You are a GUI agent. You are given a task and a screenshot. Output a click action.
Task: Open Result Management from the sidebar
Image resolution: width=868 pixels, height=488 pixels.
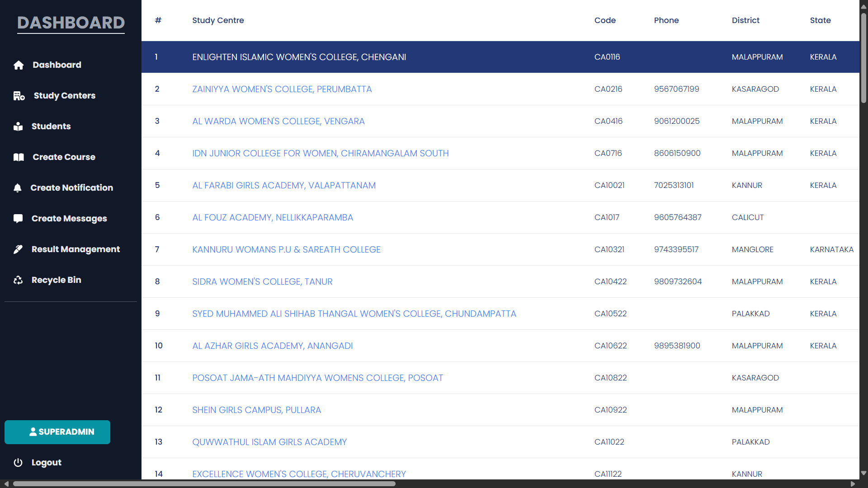75,249
